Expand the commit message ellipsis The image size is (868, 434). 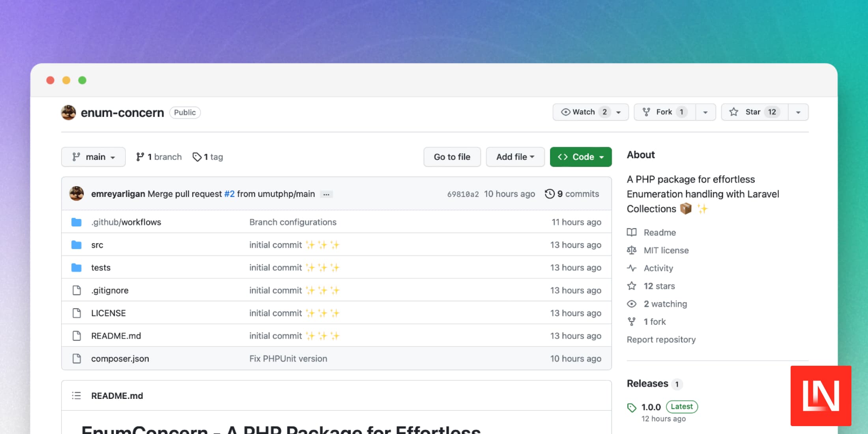coord(326,194)
